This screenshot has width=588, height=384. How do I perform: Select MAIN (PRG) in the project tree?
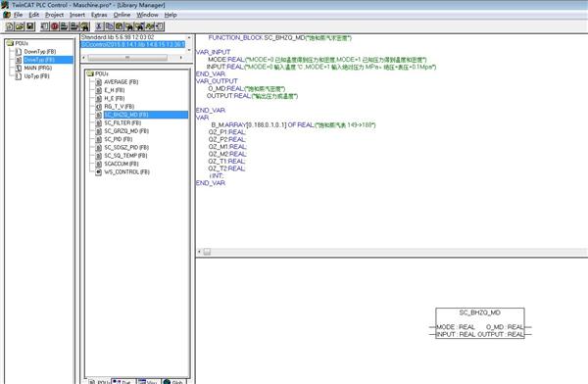click(x=38, y=68)
